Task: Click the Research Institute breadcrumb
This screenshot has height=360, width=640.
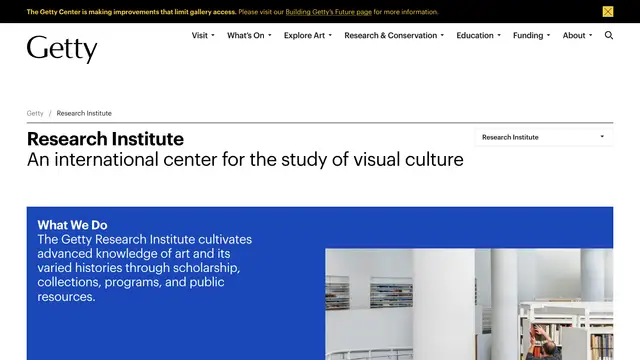Action: coord(84,113)
